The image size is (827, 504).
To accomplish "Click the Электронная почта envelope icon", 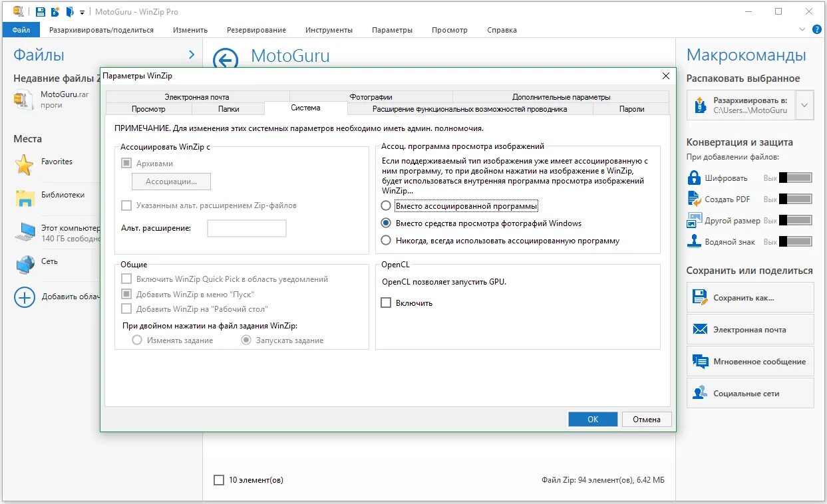I will [x=699, y=329].
